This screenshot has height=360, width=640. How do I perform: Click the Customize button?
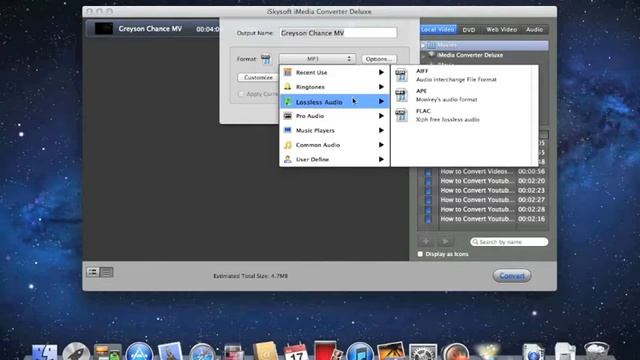258,77
